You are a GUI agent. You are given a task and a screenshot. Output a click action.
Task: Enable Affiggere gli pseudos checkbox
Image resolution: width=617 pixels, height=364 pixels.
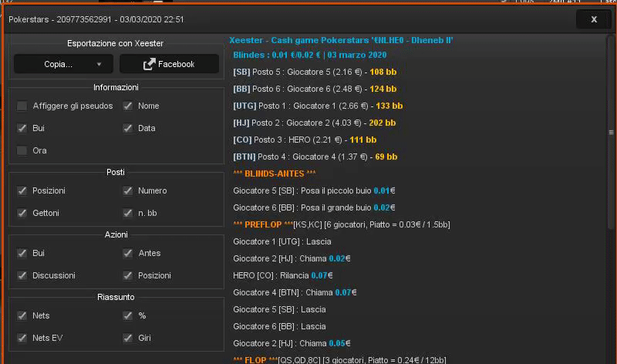point(22,106)
